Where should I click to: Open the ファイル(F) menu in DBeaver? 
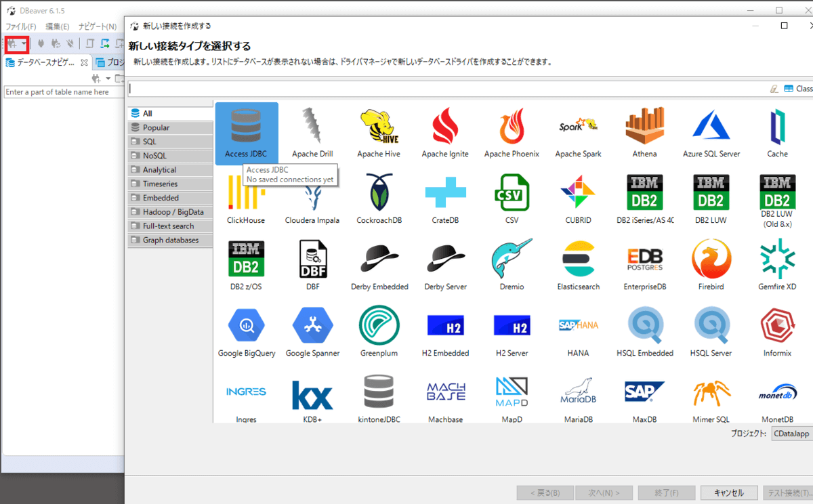21,26
